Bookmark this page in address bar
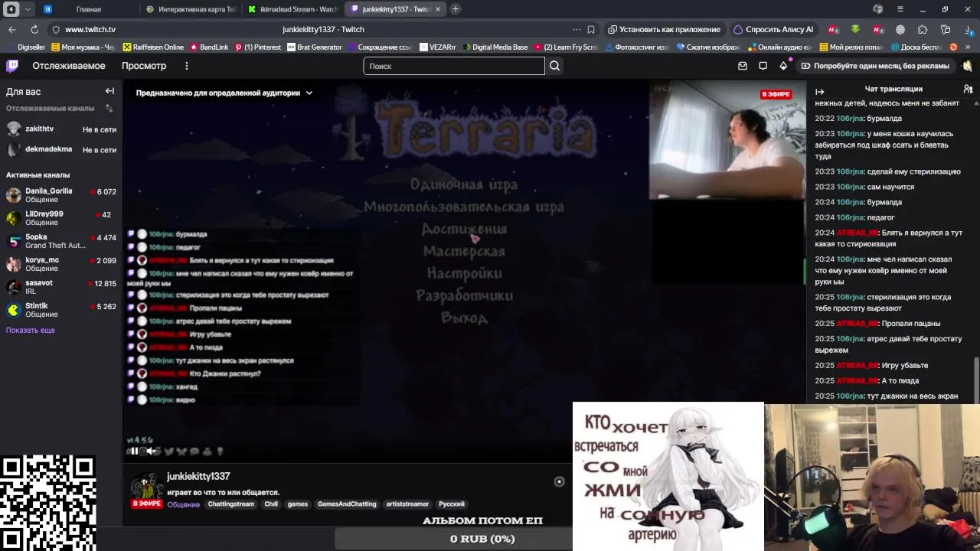Screen dimensions: 980x551 [591, 29]
